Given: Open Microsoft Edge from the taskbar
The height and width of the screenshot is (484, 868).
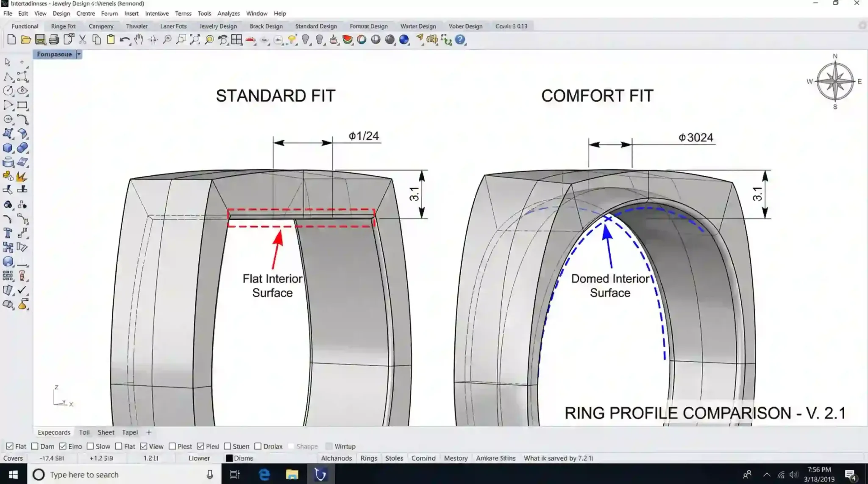Looking at the screenshot, I should point(264,475).
